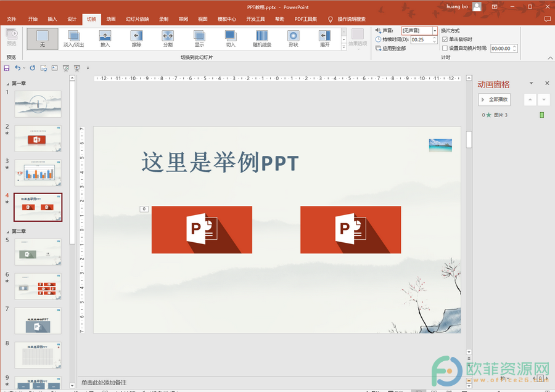Collapse the 第一章 section
555x392 pixels.
tap(8, 84)
